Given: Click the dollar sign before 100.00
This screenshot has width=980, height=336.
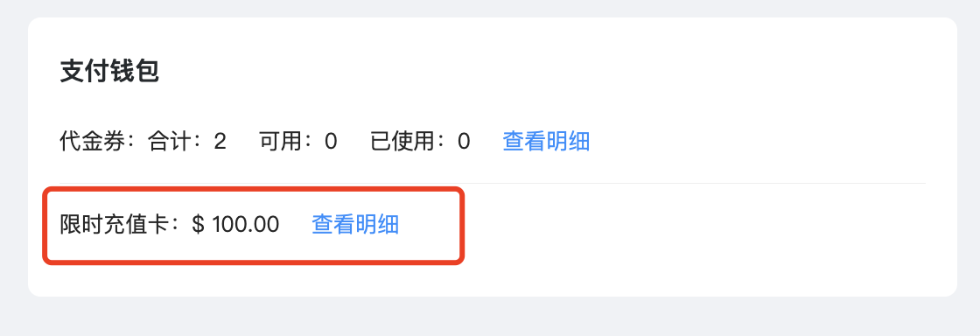Looking at the screenshot, I should [198, 224].
